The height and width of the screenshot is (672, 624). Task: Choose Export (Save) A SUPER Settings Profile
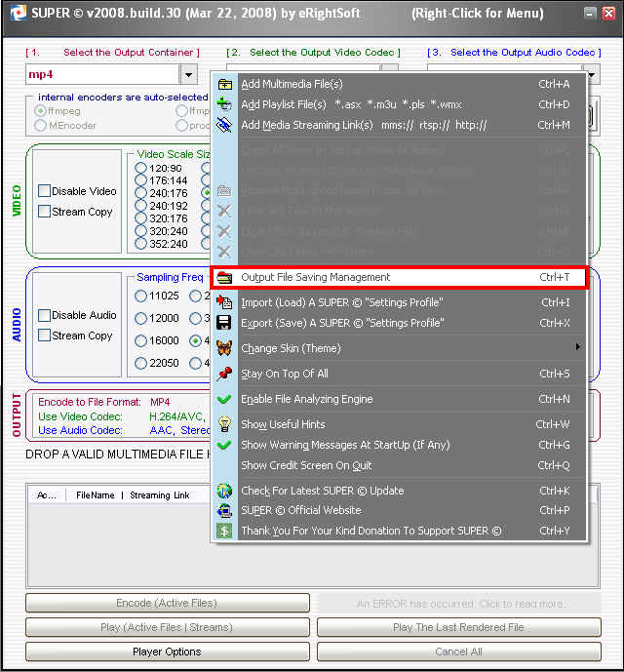coord(399,323)
